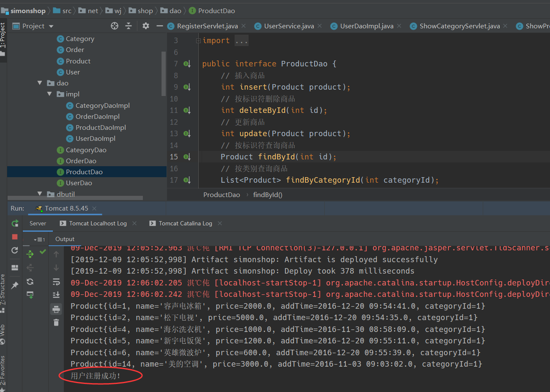Image resolution: width=550 pixels, height=392 pixels.
Task: Click the Project panel vertical scrollbar
Action: tap(164, 73)
